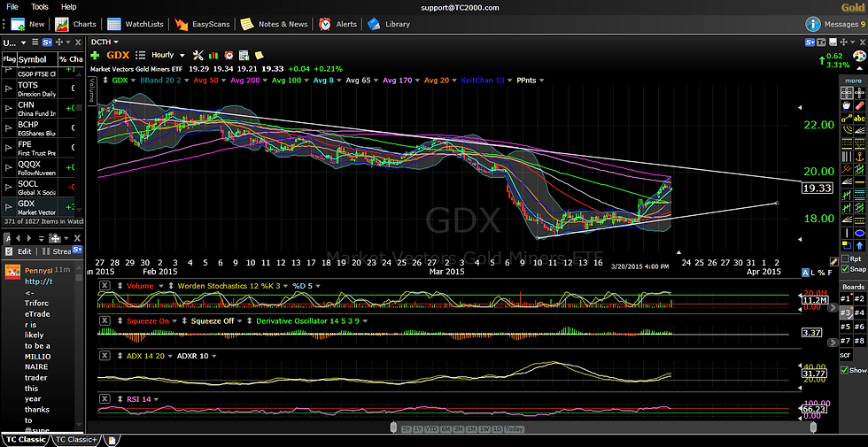
Task: Click the YTD time range button
Action: [x=431, y=428]
